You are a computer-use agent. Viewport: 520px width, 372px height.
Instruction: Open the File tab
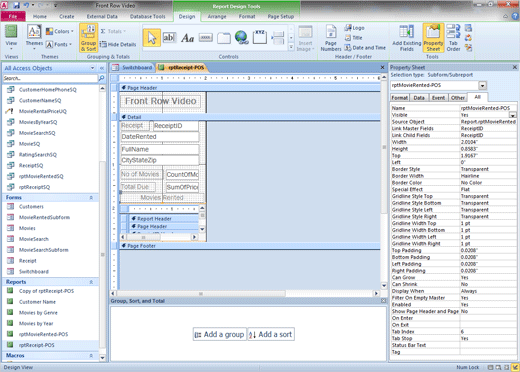(x=13, y=16)
